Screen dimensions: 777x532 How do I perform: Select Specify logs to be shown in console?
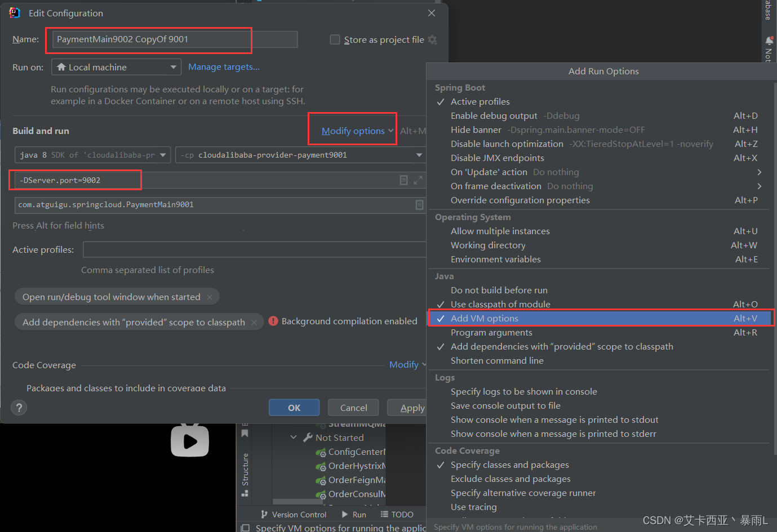599,391
